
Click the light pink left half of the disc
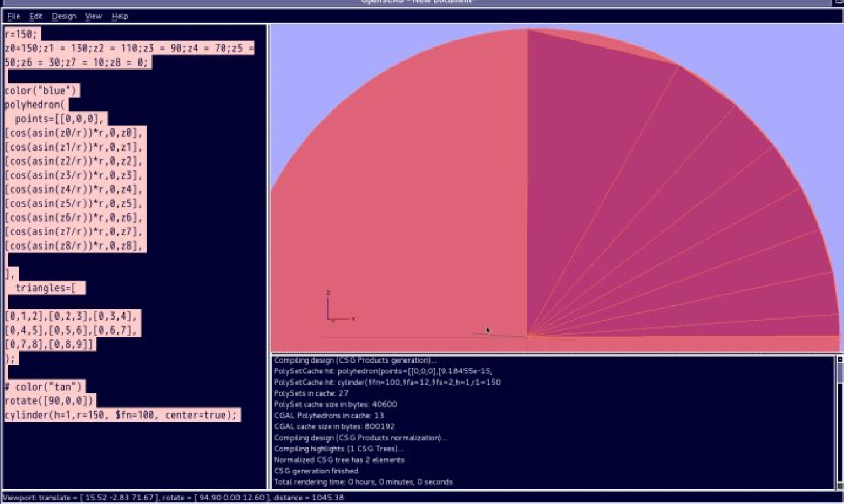pos(405,197)
